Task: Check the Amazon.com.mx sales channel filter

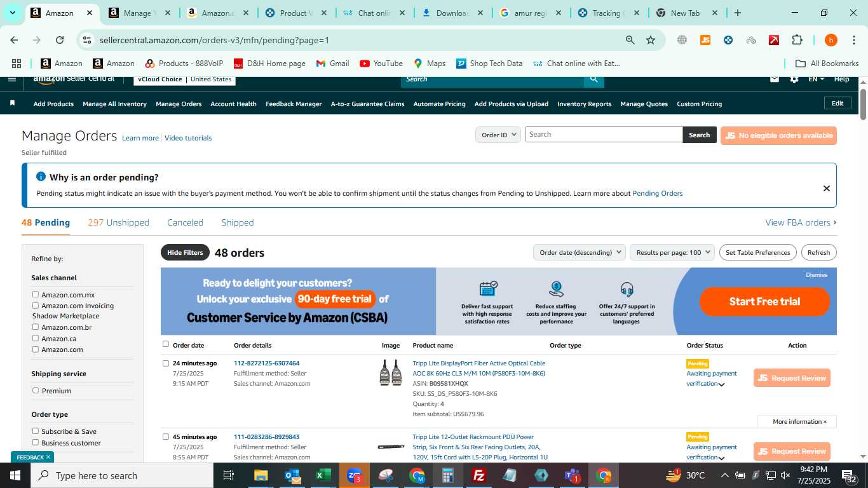Action: pyautogui.click(x=36, y=294)
